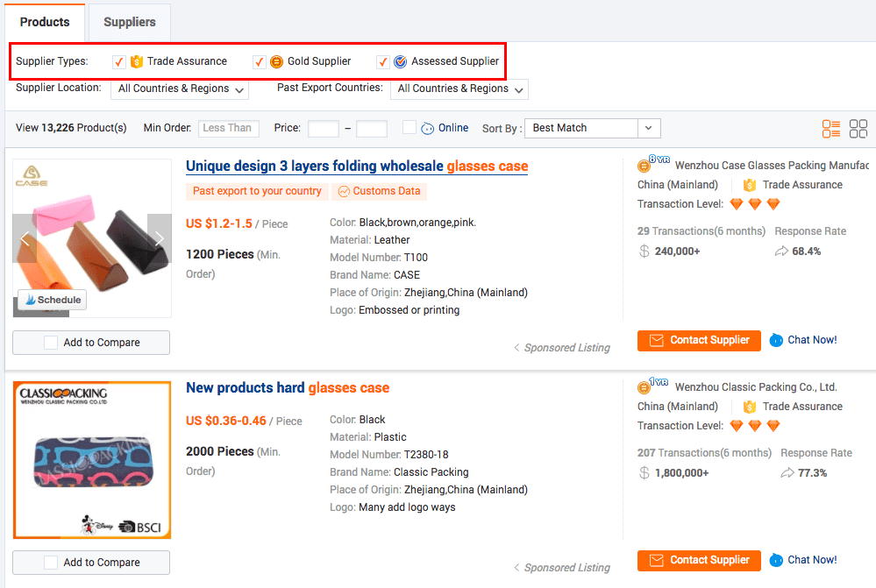Tick Add to Compare for hard glasses case
The height and width of the screenshot is (588, 876).
51,563
